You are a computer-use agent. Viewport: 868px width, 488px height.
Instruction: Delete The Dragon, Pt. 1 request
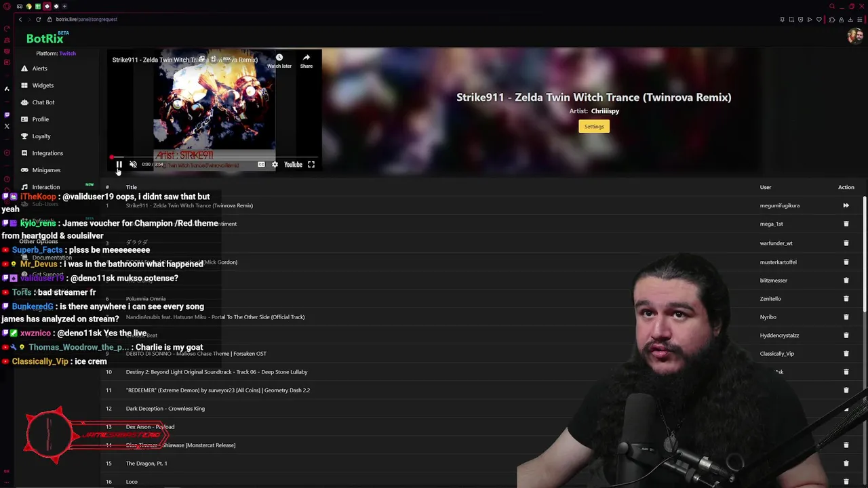[846, 463]
